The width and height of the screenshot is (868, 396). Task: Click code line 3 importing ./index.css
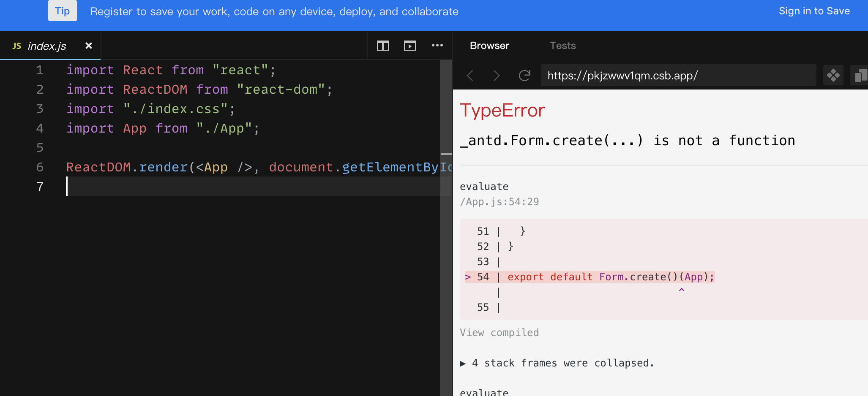[151, 109]
